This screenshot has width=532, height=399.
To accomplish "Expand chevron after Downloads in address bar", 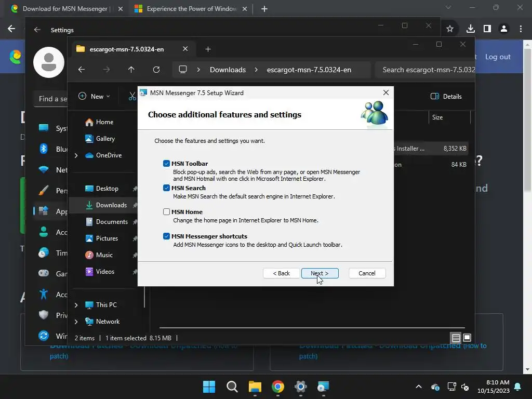I will (256, 70).
